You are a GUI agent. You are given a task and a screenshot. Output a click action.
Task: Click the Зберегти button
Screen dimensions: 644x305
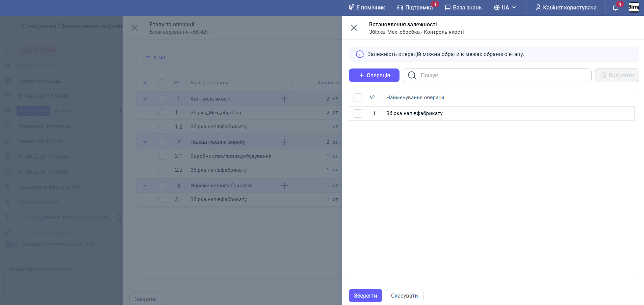(x=365, y=296)
